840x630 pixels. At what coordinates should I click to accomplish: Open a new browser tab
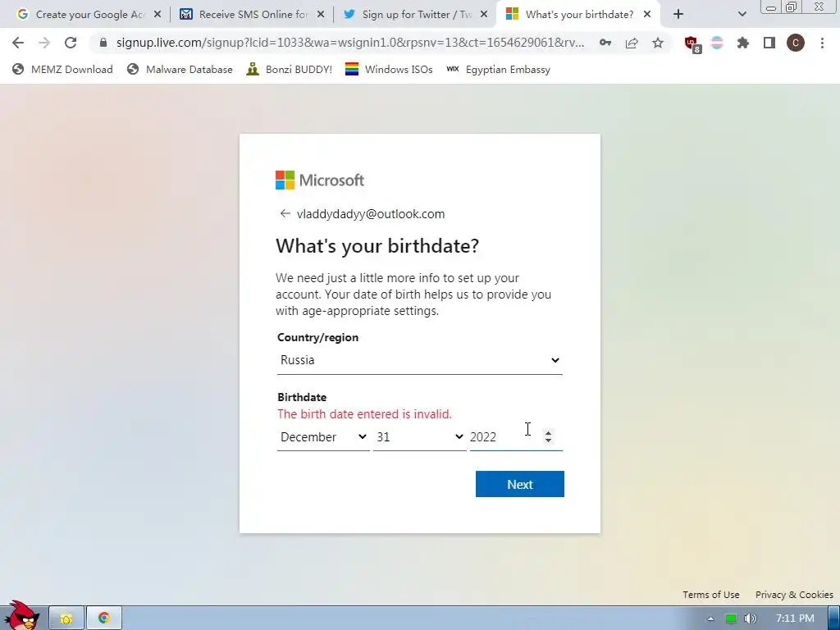coord(678,15)
